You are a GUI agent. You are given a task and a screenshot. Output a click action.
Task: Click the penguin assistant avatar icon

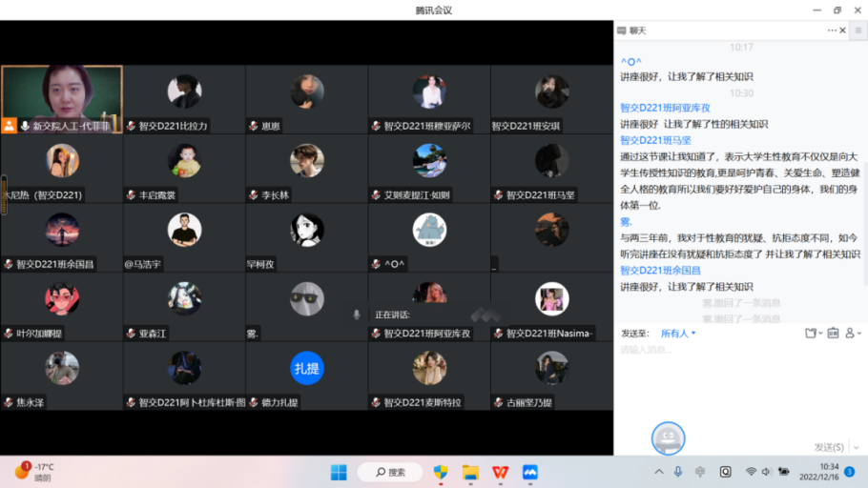click(x=668, y=438)
